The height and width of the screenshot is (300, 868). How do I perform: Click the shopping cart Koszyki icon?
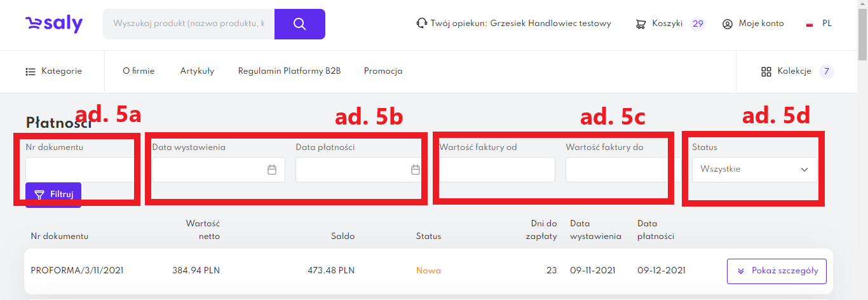tap(641, 24)
